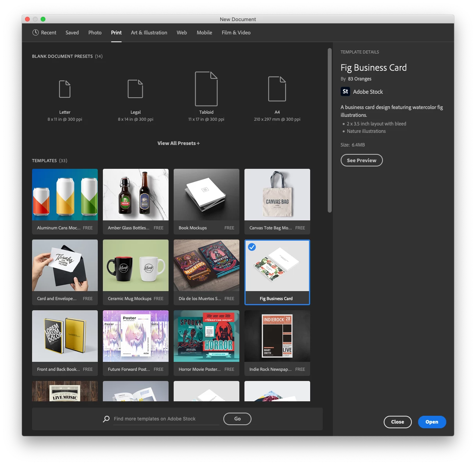Click the See Preview button
476x465 pixels.
[x=361, y=160]
